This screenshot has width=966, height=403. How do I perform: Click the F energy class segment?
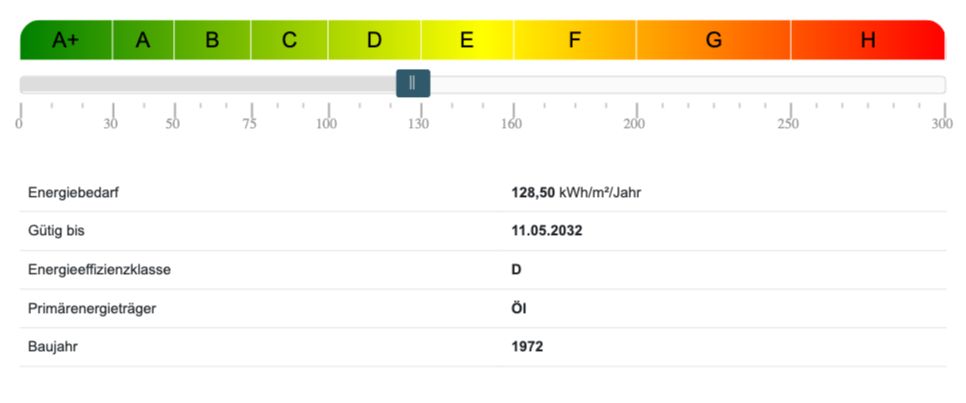coord(575,40)
